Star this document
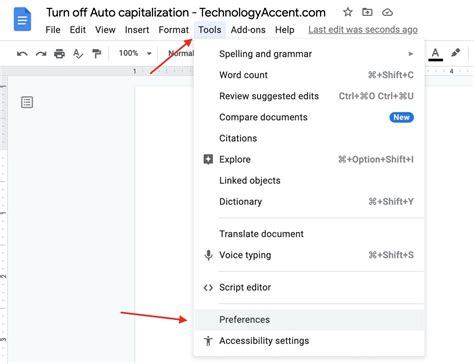This screenshot has height=364, width=474. click(x=348, y=12)
